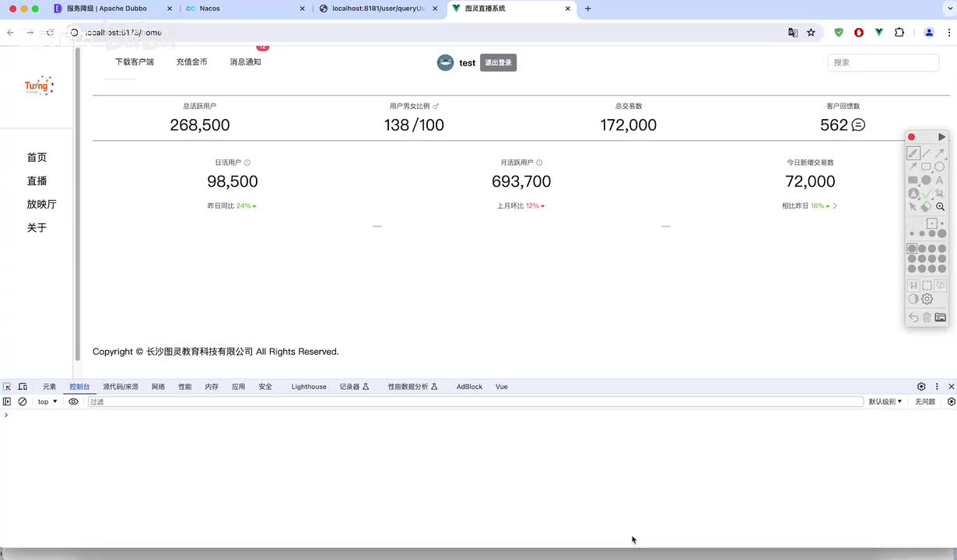Select the outlined circle shape tool
Image resolution: width=957 pixels, height=560 pixels.
tap(940, 166)
